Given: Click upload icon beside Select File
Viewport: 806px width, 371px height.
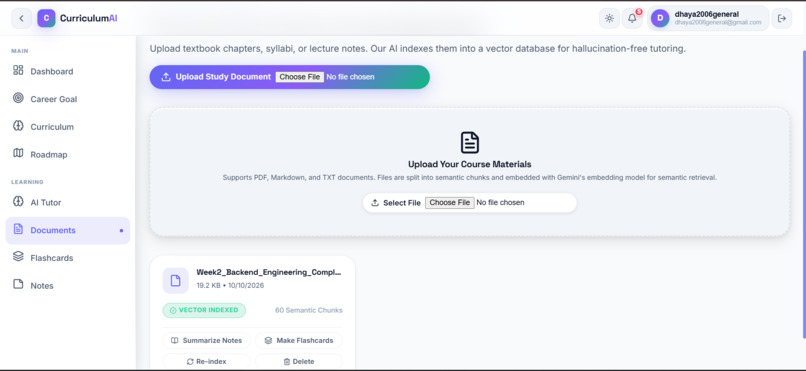Looking at the screenshot, I should pos(375,202).
